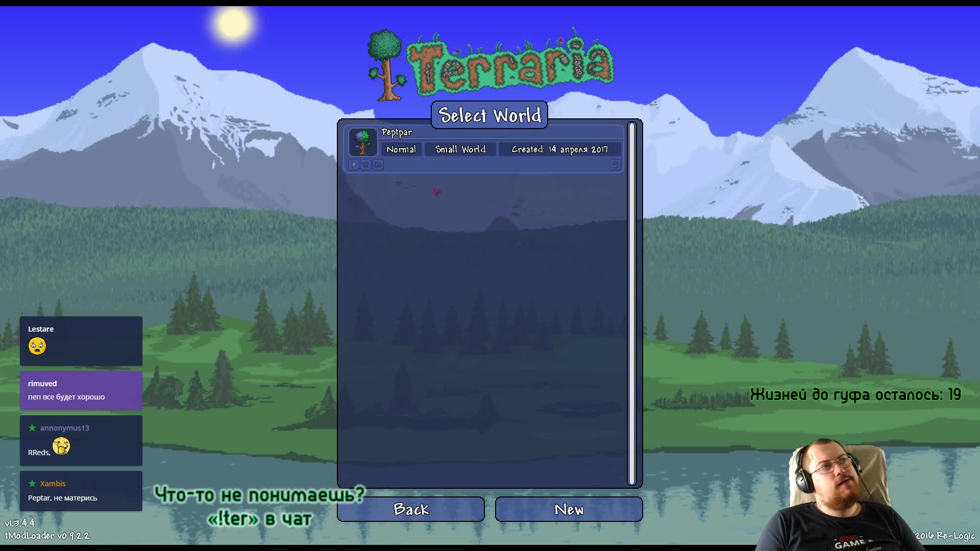Image resolution: width=980 pixels, height=551 pixels.
Task: Click the created date field for Peptpar
Action: (x=559, y=149)
